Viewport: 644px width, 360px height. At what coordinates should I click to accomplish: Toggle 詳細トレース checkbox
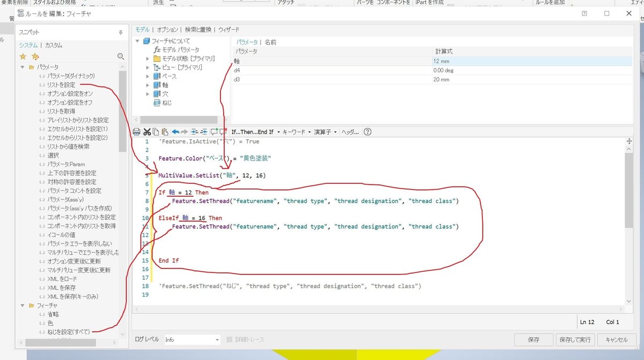(x=230, y=340)
